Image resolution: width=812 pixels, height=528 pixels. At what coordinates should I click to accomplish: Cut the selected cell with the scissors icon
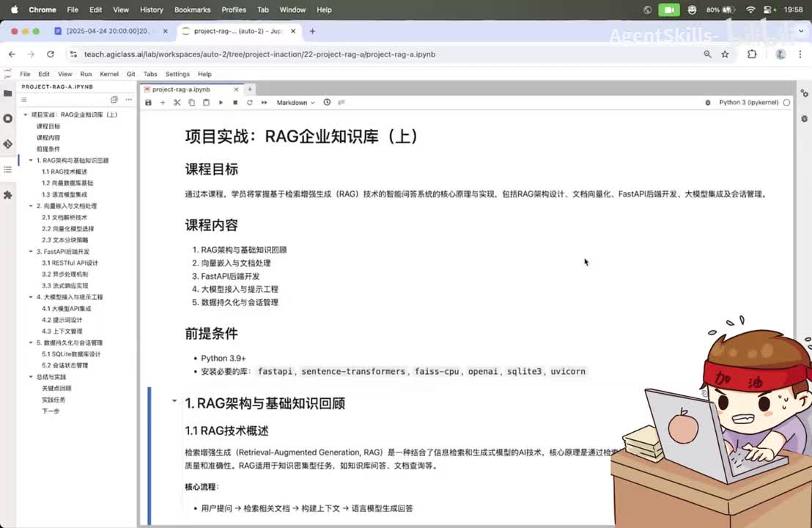[177, 103]
